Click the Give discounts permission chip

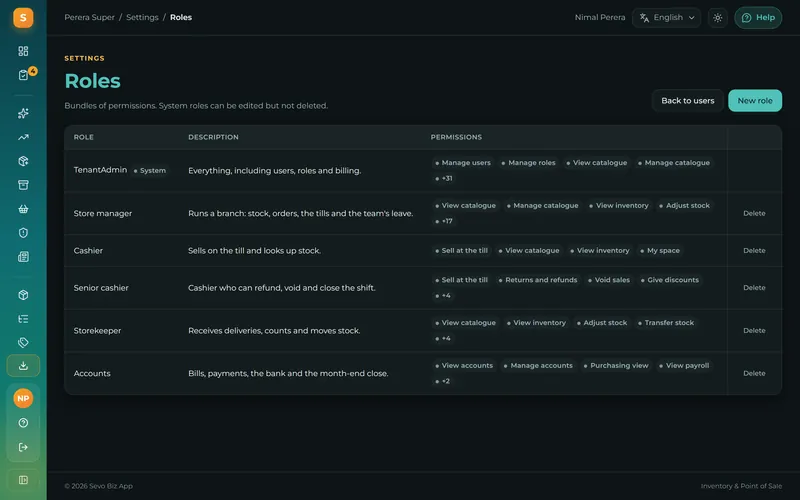coord(669,280)
